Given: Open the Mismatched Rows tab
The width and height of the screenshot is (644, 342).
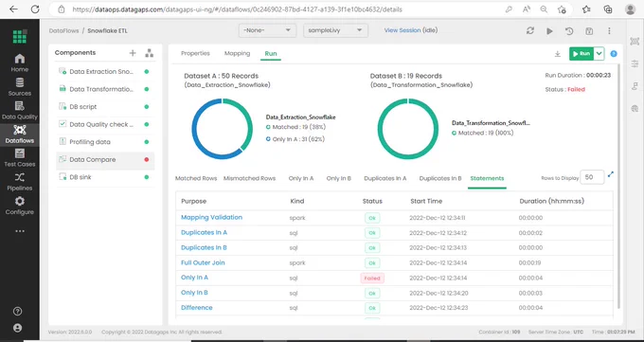Looking at the screenshot, I should pos(249,178).
